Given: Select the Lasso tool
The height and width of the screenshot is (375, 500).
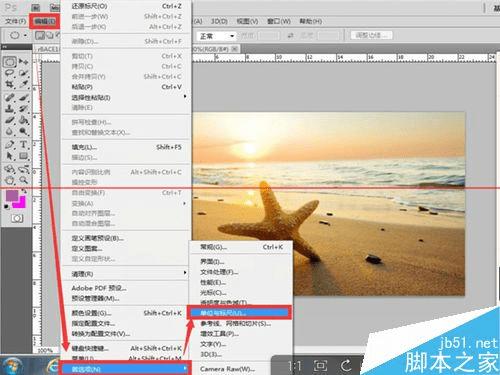Looking at the screenshot, I should (10, 73).
